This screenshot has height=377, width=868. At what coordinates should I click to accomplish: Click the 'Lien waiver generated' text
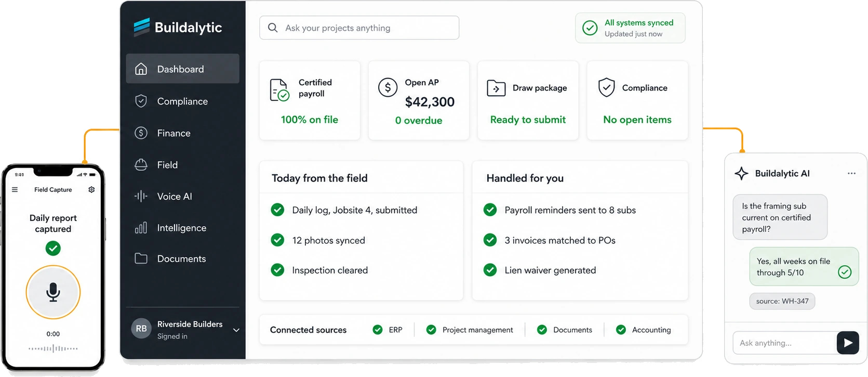coord(550,270)
